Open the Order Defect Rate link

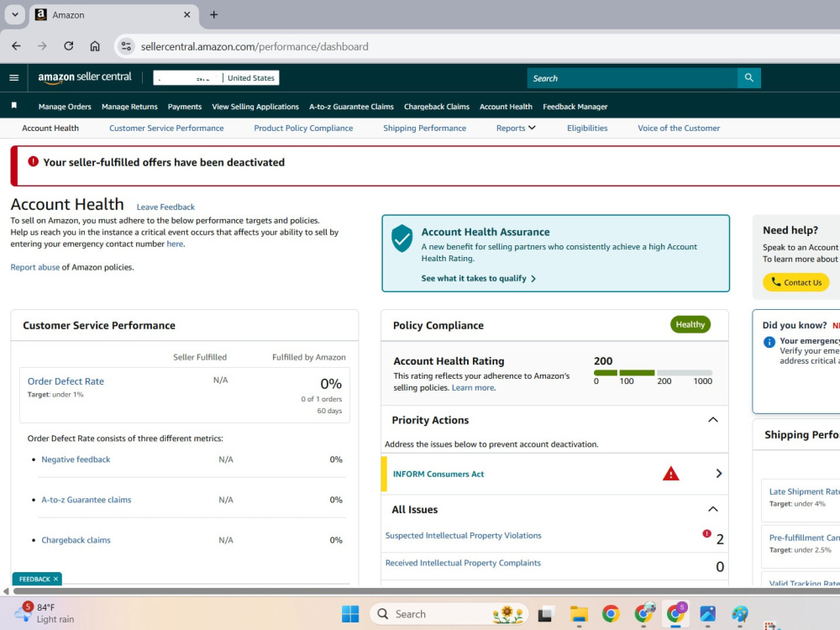[x=66, y=381]
